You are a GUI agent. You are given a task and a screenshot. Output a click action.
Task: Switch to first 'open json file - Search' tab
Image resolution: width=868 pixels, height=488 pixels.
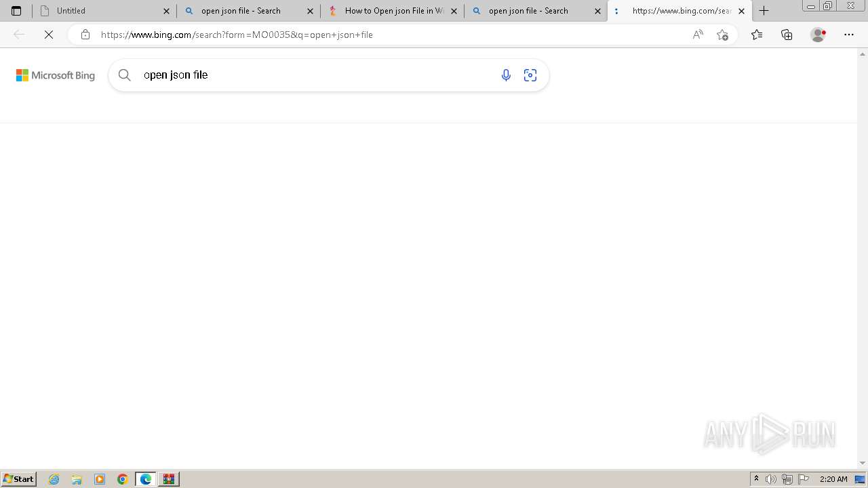248,11
